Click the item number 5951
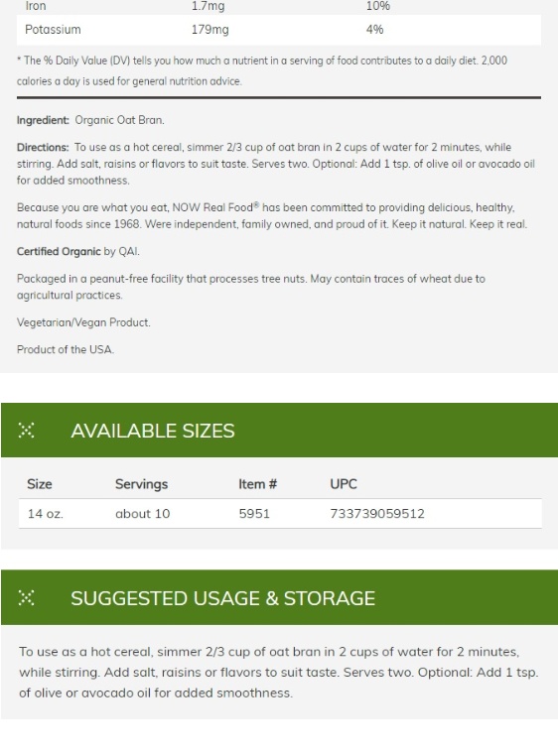The height and width of the screenshot is (756, 558). (254, 514)
